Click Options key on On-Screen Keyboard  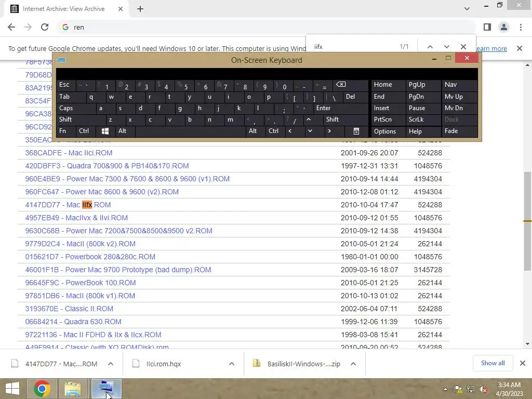pyautogui.click(x=388, y=131)
